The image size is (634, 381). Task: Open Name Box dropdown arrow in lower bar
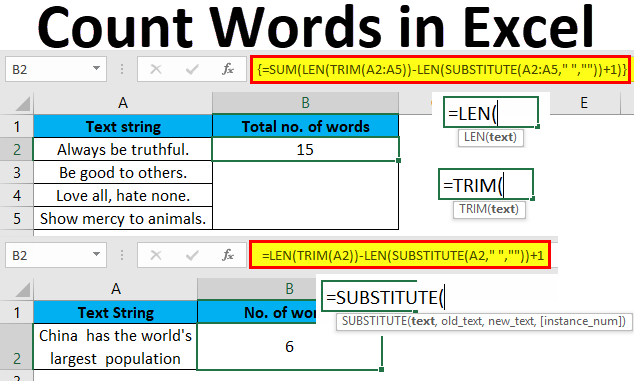[x=96, y=254]
